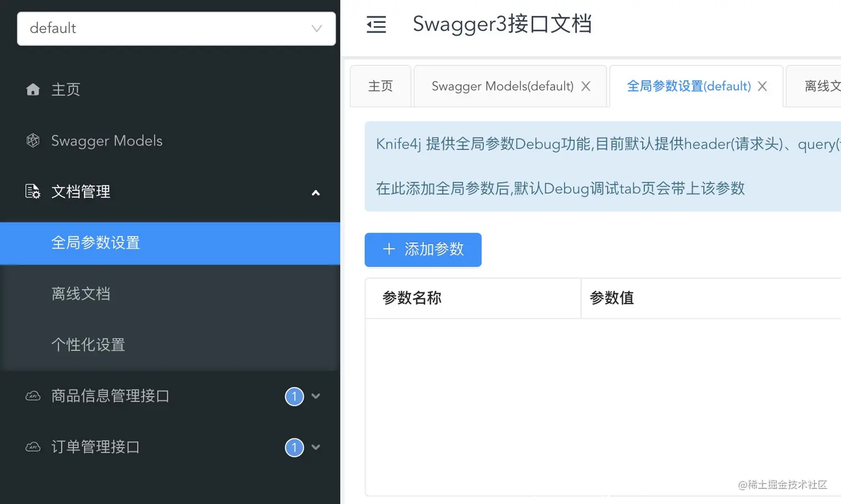This screenshot has width=841, height=504.
Task: Click the 参数名称 column header
Action: 411,298
